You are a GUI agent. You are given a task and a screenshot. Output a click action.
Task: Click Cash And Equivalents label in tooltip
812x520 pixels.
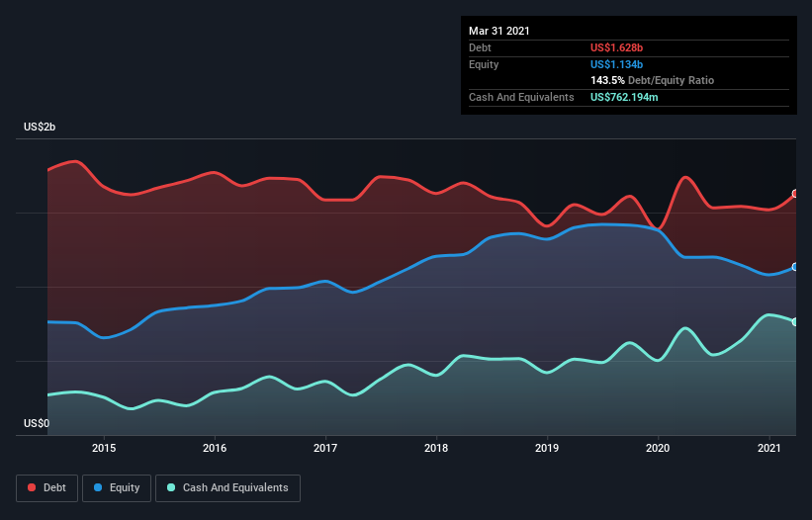pos(521,97)
